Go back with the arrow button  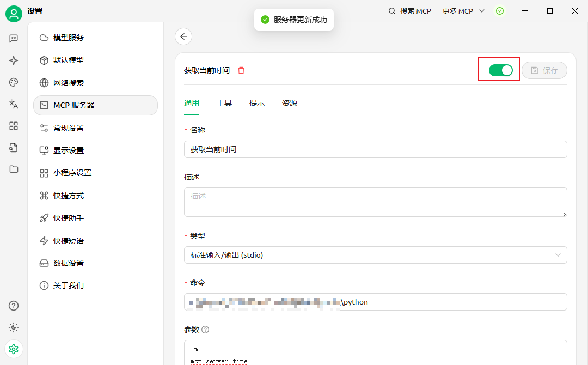coord(183,36)
